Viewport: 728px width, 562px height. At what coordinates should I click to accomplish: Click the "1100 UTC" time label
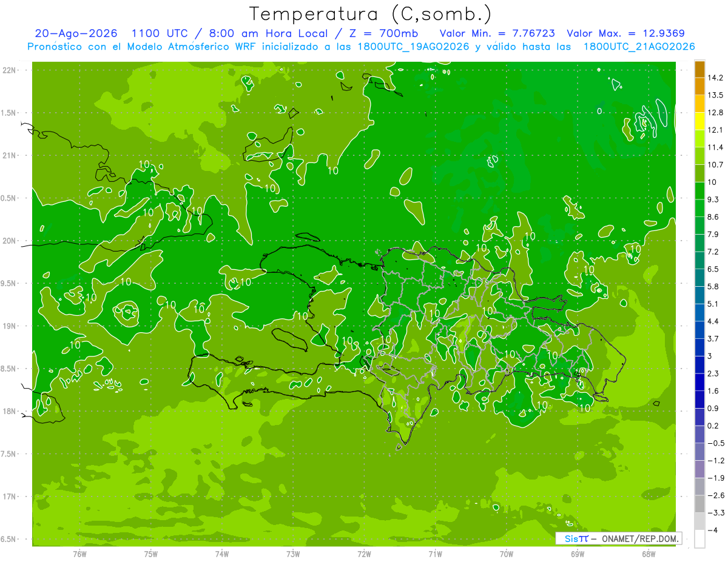pyautogui.click(x=160, y=34)
